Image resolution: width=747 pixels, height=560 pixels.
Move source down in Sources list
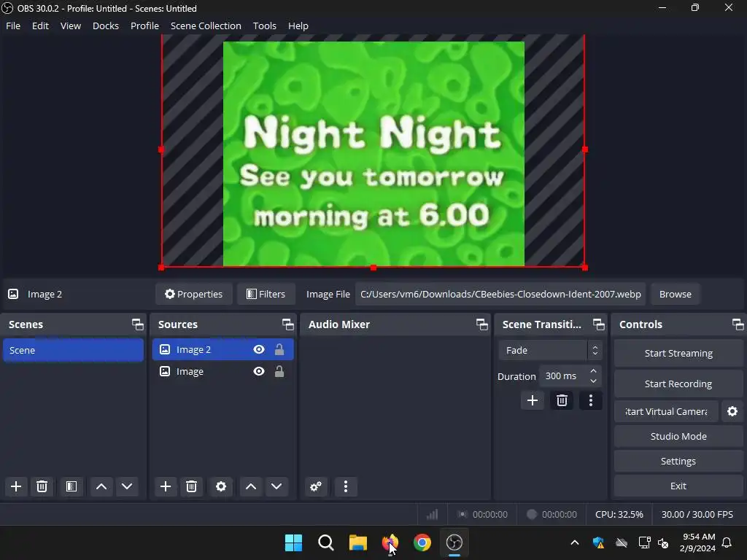coord(276,486)
